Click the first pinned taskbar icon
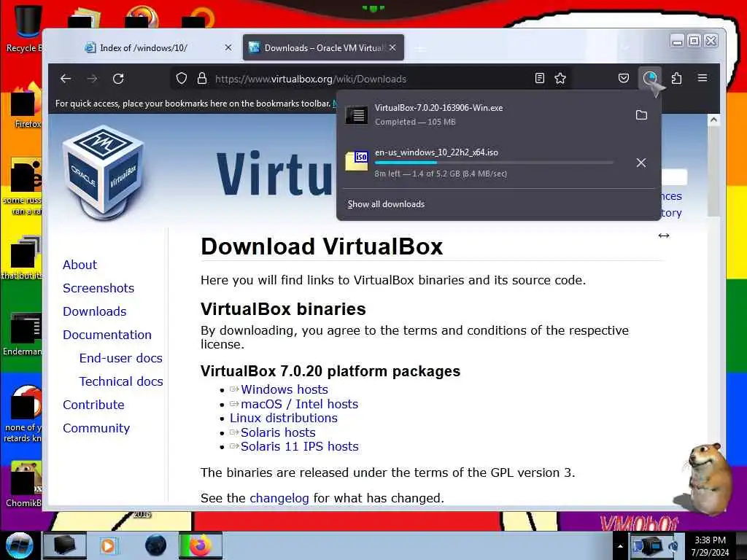Screen dimensions: 747x560 [x=64, y=545]
